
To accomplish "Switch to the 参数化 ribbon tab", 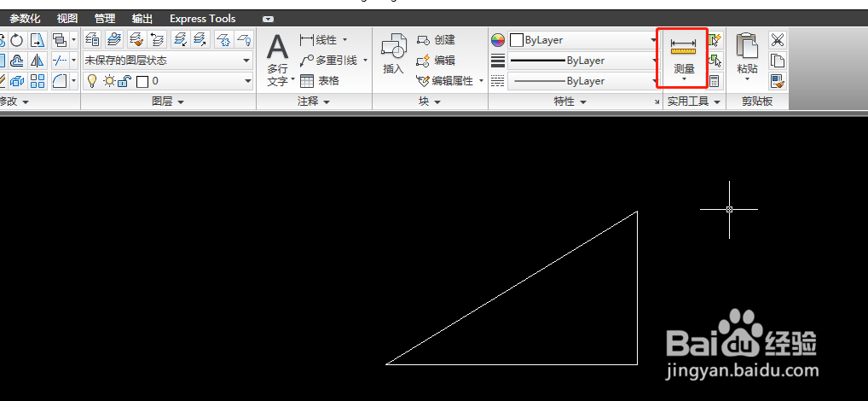I will 25,18.
